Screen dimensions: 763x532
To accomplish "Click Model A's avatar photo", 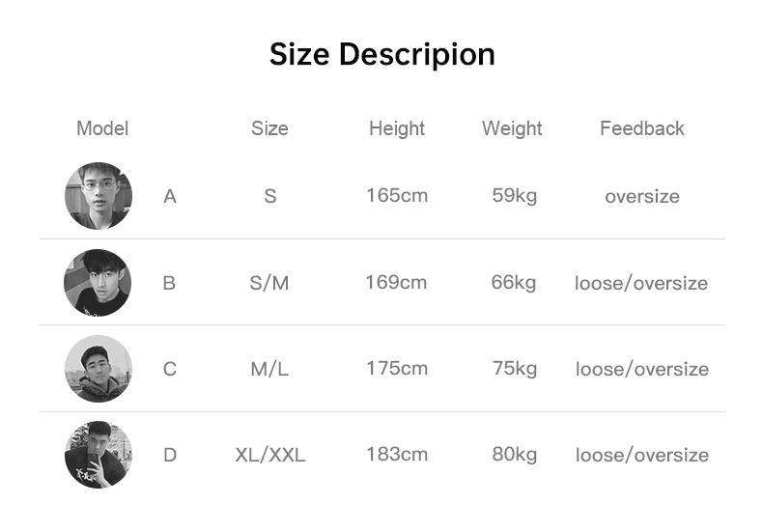I will pos(98,196).
